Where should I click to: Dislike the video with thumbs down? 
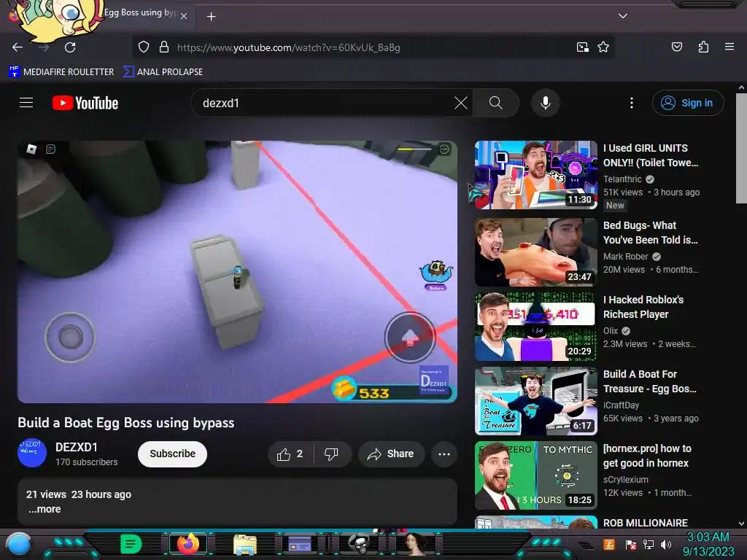tap(332, 454)
